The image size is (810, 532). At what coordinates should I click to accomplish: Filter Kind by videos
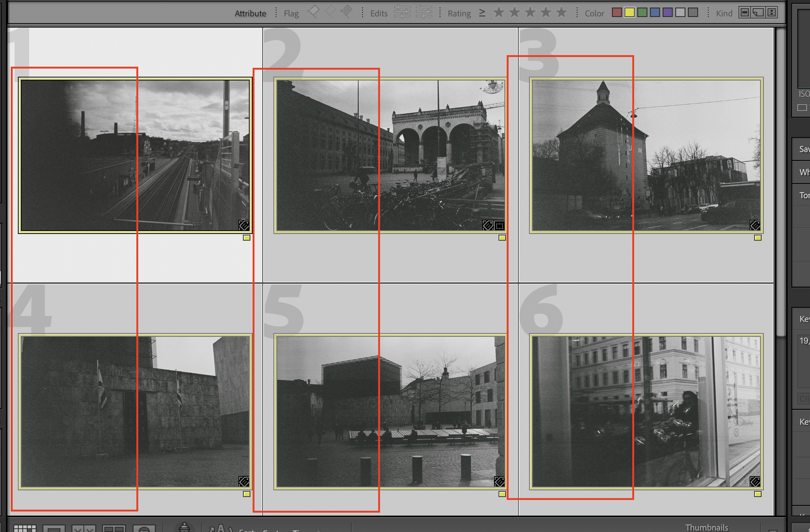[772, 13]
